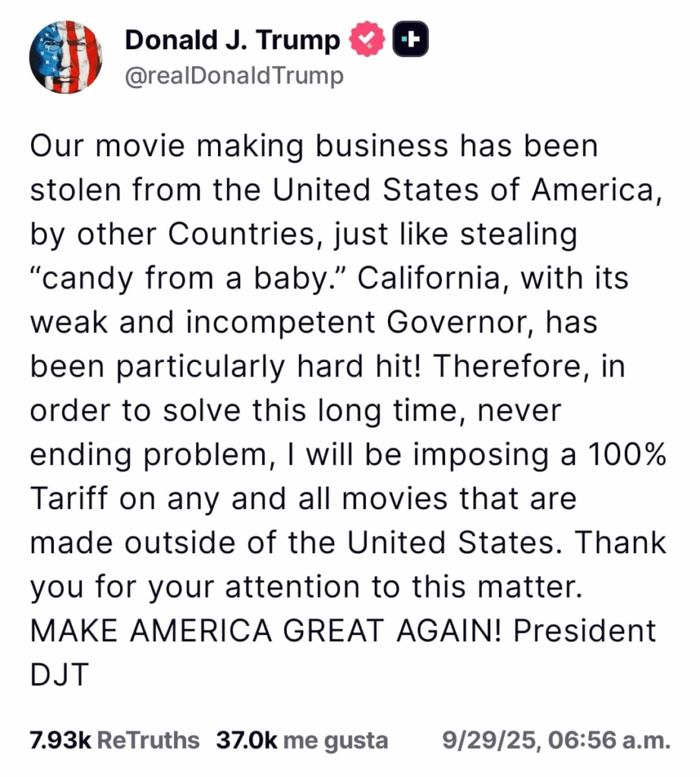
Task: Click the DJT signature on the last line
Action: click(61, 674)
